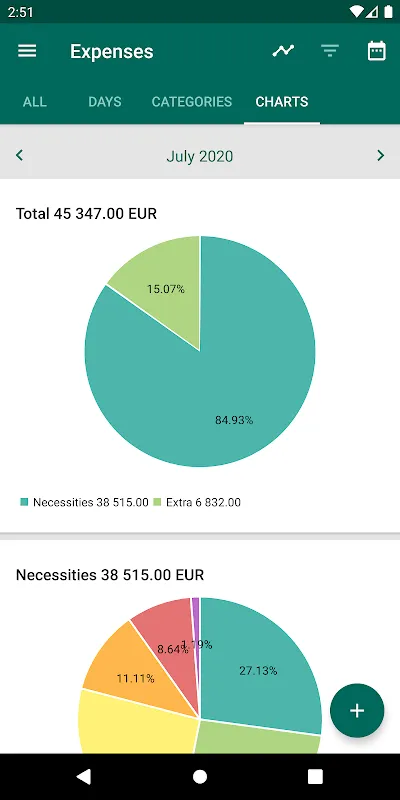Tap the Android back navigation button

(x=84, y=777)
